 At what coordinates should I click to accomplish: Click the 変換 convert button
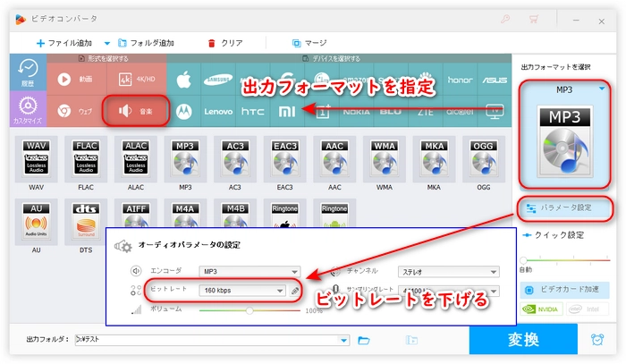point(523,340)
